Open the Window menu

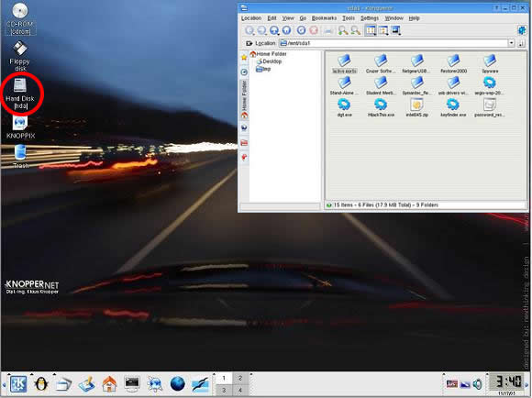(393, 18)
